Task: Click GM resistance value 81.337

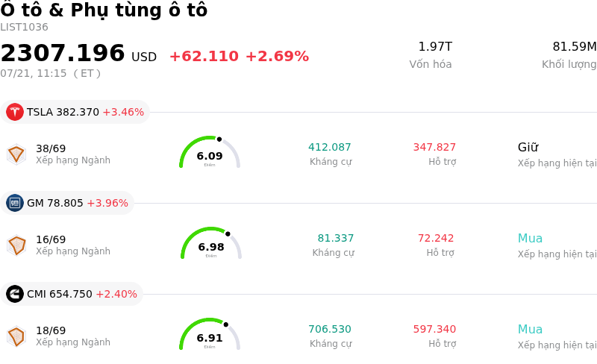Action: (336, 238)
